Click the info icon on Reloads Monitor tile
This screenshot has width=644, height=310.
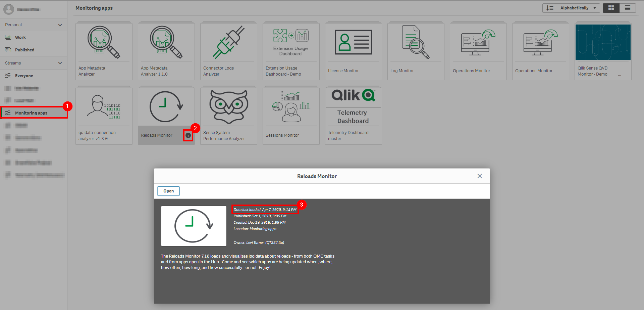tap(188, 135)
